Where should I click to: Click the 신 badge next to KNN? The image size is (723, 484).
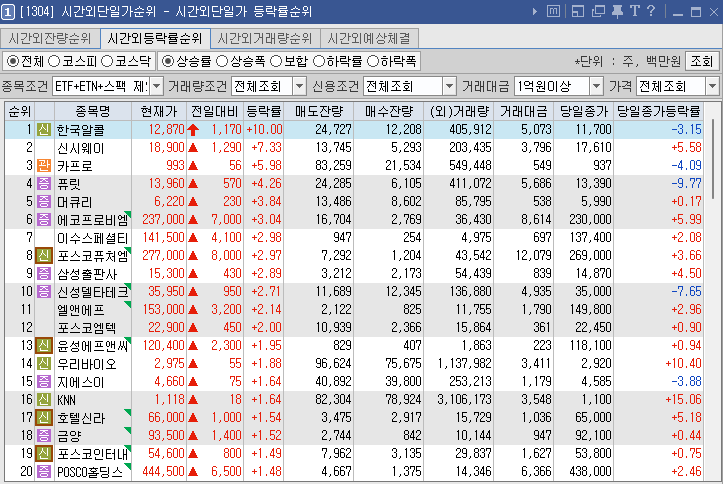click(44, 399)
